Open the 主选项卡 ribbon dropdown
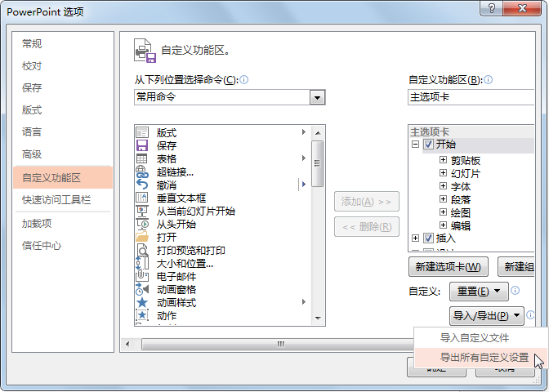This screenshot has width=549, height=392. click(x=471, y=97)
